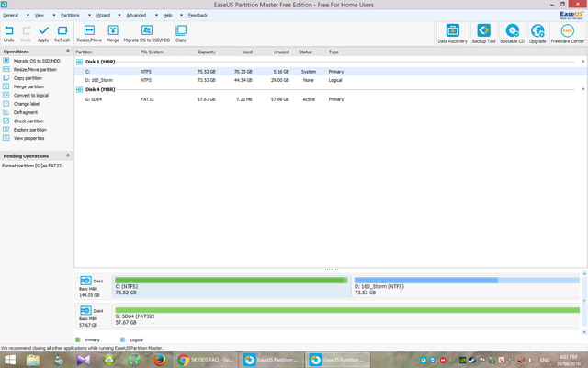This screenshot has height=368, width=588.
Task: Select C: (NTFS) block in disk map
Action: coord(232,286)
